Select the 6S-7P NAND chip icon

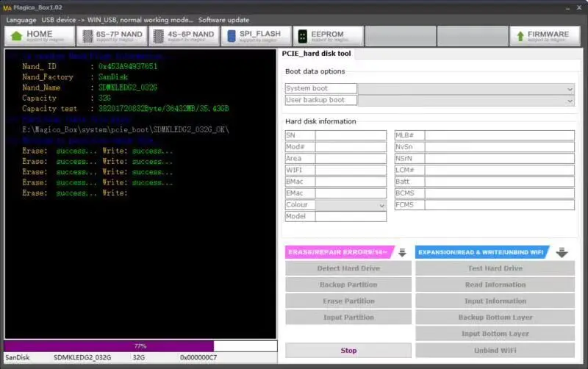[x=87, y=36]
